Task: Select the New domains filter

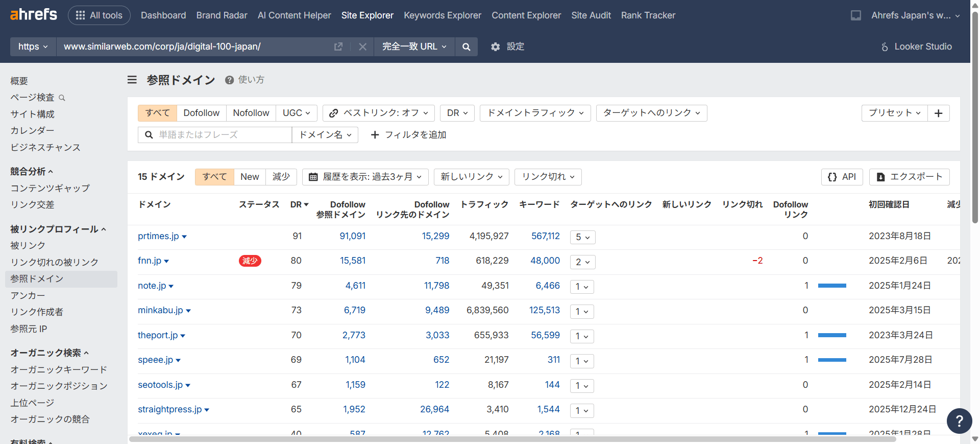Action: tap(250, 177)
